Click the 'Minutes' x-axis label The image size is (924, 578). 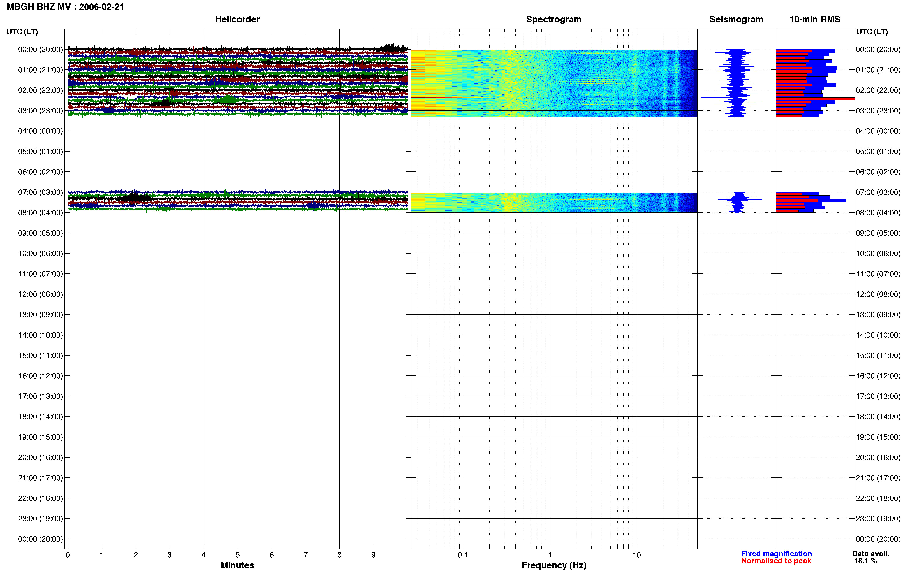(x=237, y=565)
